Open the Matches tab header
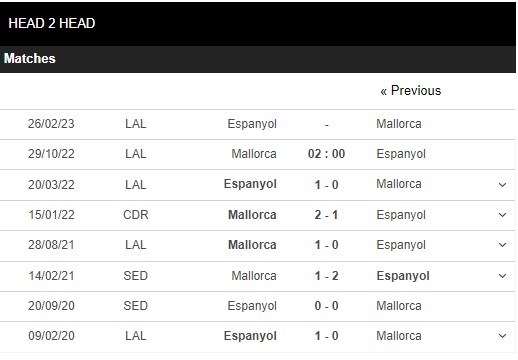The width and height of the screenshot is (518, 360). (30, 59)
